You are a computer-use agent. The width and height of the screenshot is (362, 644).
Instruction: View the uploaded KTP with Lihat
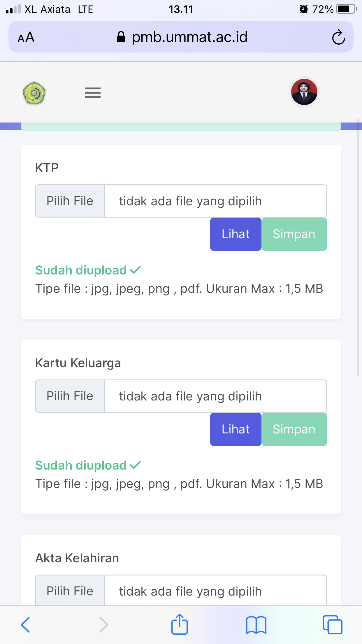[236, 234]
